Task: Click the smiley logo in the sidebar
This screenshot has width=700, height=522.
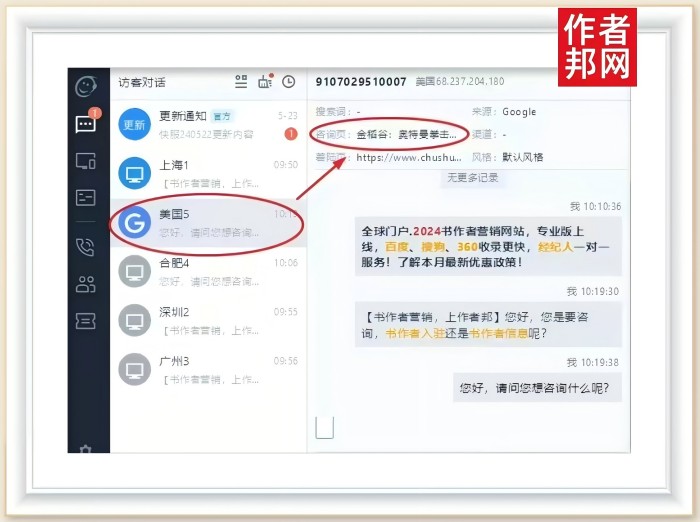Action: point(87,86)
